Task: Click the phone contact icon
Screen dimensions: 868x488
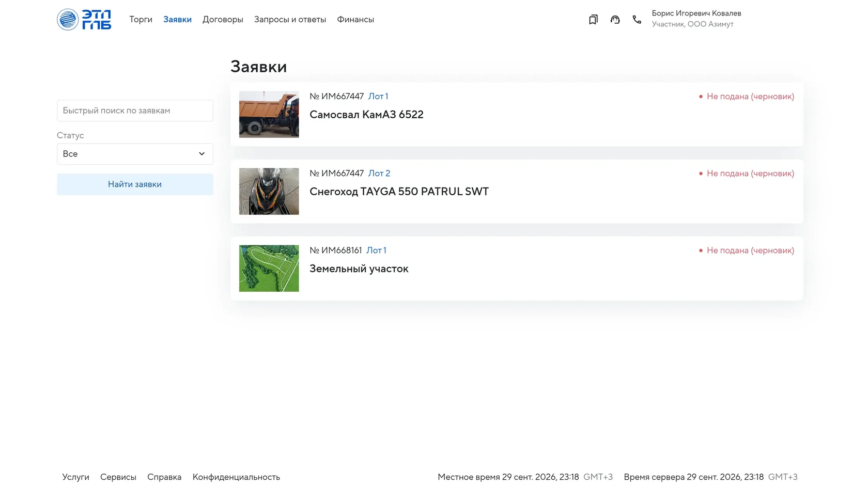Action: (x=637, y=20)
